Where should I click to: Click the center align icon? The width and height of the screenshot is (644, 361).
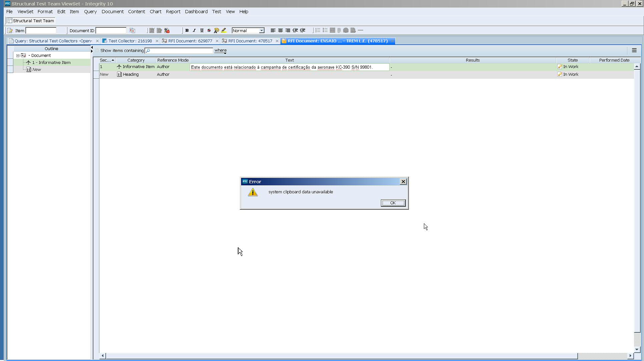(x=280, y=30)
